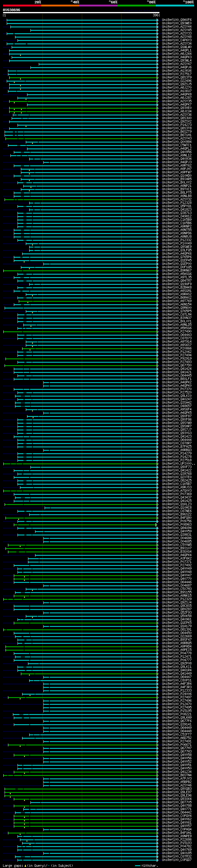Screen dimensions: 197x868
Task: Select the UniRef100_P04782 label
Action: pyautogui.click(x=177, y=846)
